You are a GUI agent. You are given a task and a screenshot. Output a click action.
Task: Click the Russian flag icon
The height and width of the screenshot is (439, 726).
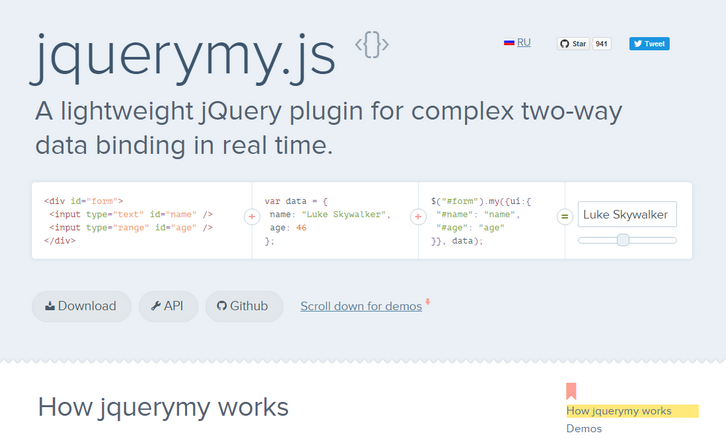[508, 43]
